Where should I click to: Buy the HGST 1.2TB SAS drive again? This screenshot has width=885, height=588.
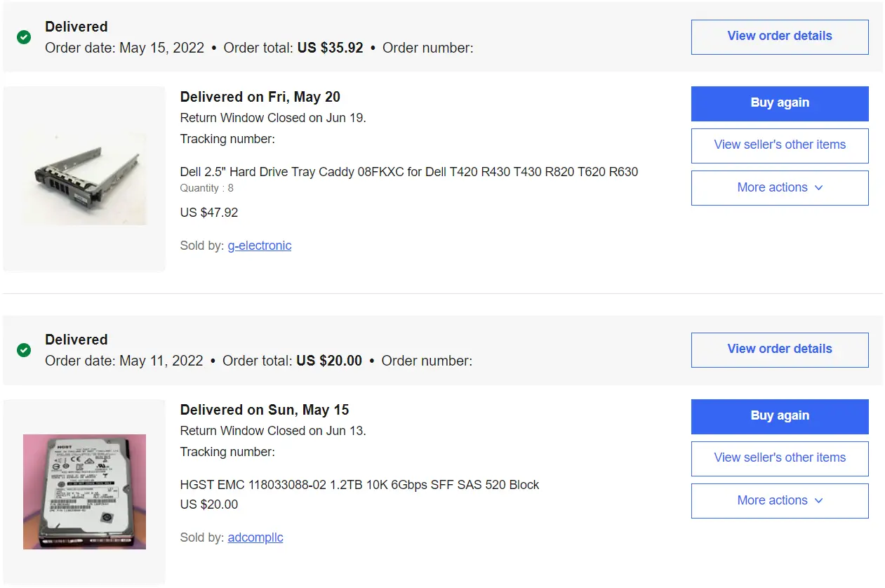pos(779,416)
